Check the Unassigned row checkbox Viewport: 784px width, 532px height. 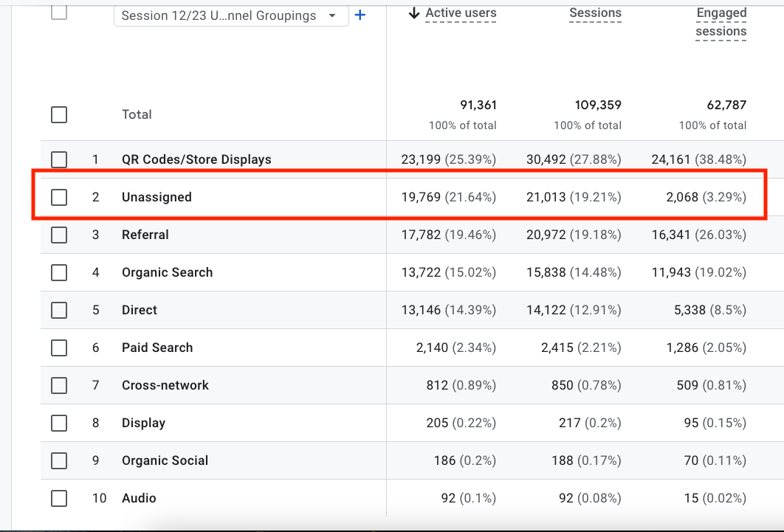[x=59, y=197]
